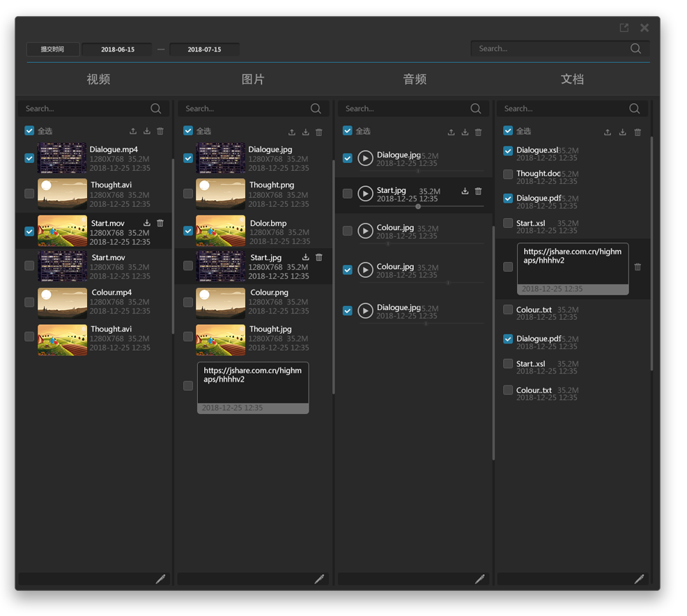Switch to the 文档 tab
687x616 pixels.
click(x=572, y=79)
